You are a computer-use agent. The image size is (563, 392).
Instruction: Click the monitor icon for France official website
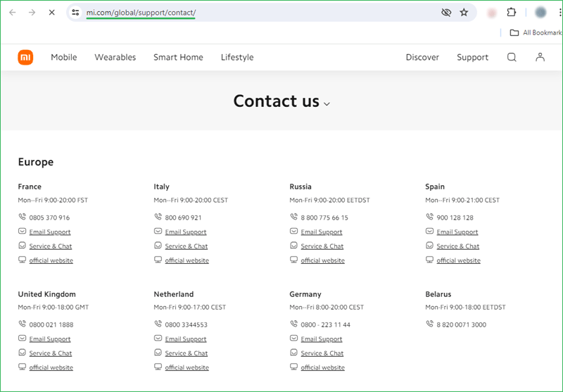tap(23, 260)
